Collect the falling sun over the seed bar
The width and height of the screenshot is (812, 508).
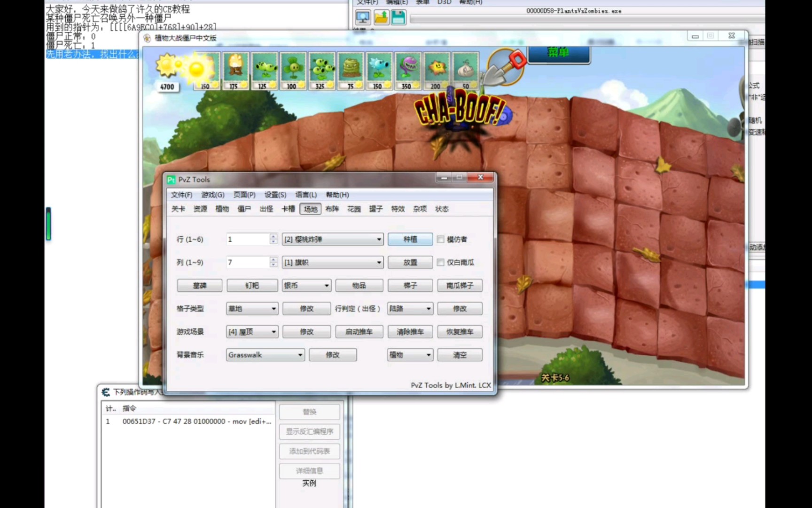196,69
